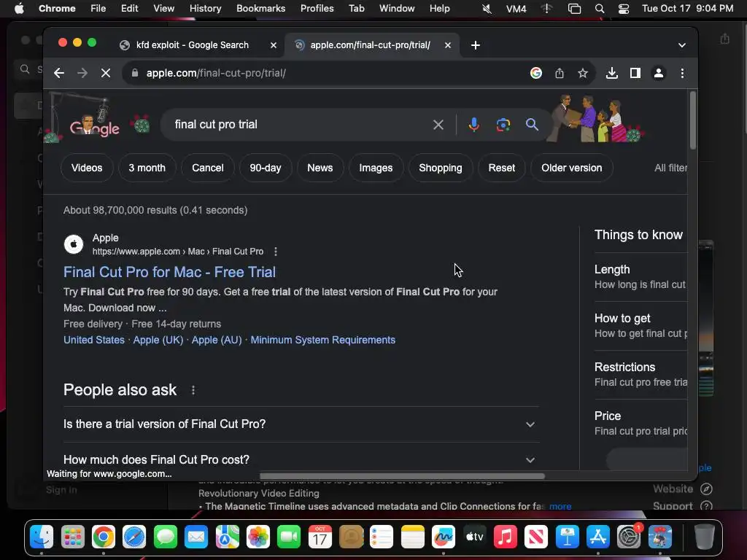Viewport: 747px width, 560px height.
Task: Stop loading the page
Action: [106, 73]
